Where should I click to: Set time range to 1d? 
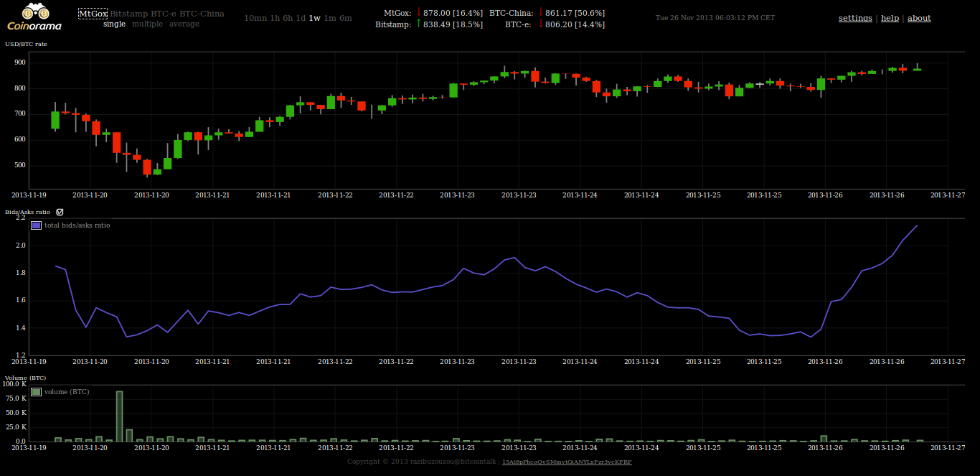[x=301, y=18]
